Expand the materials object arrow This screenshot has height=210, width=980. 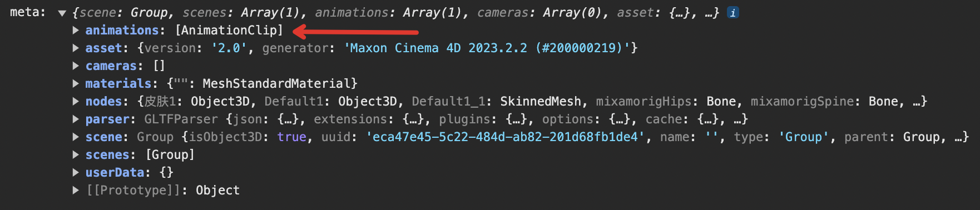(76, 83)
